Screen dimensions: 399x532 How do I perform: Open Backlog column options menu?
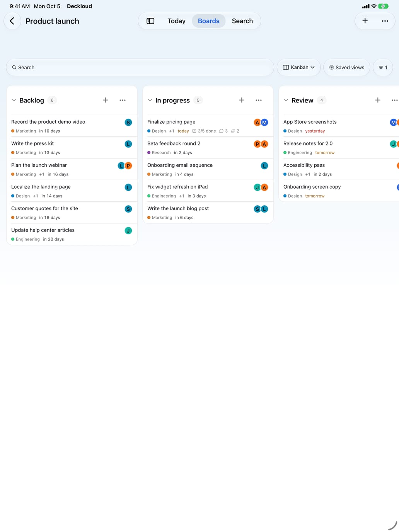[123, 100]
